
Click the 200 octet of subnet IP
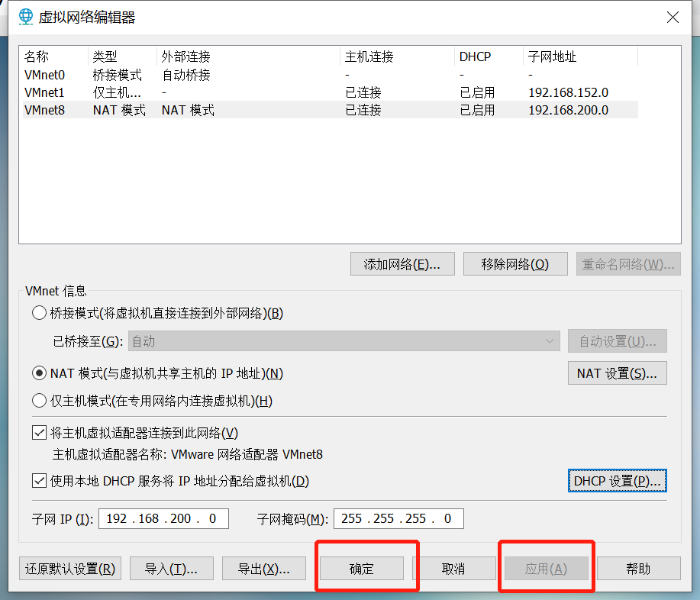[x=180, y=518]
